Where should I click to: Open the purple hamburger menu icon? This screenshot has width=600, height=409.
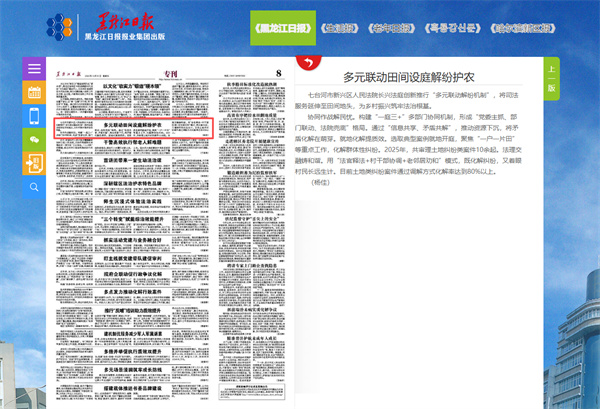(34, 69)
